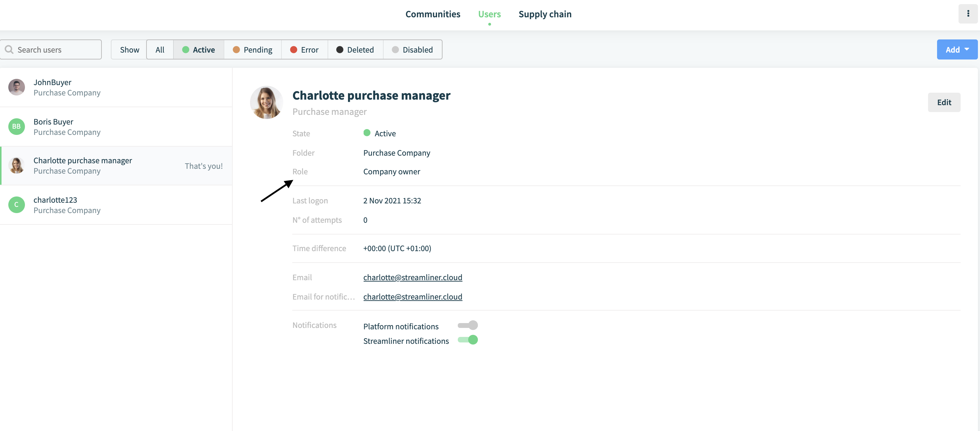Click the search magnifier icon
The width and height of the screenshot is (980, 431).
pos(9,50)
